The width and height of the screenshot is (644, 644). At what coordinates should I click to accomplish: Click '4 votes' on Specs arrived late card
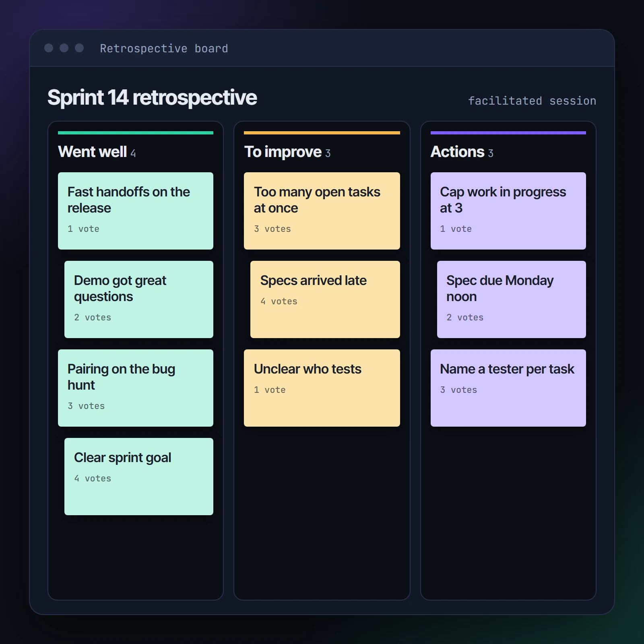click(279, 301)
